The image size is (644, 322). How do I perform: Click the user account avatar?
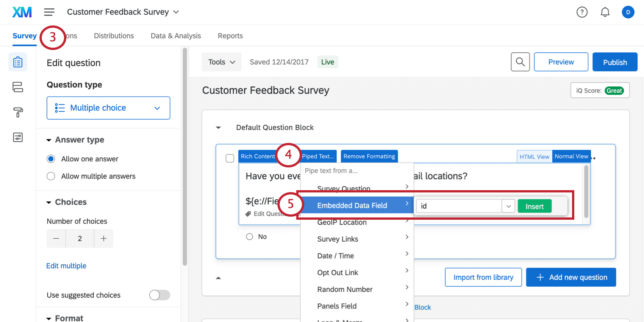click(x=628, y=12)
